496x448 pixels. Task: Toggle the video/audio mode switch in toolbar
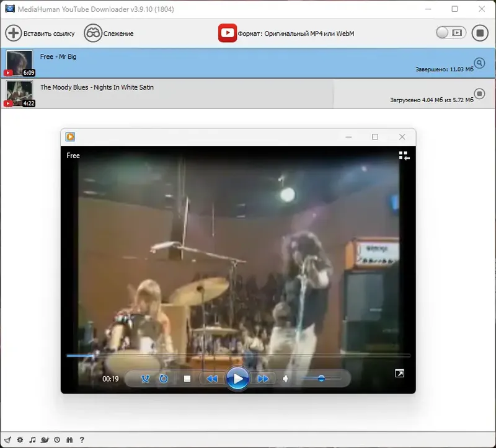pos(451,33)
